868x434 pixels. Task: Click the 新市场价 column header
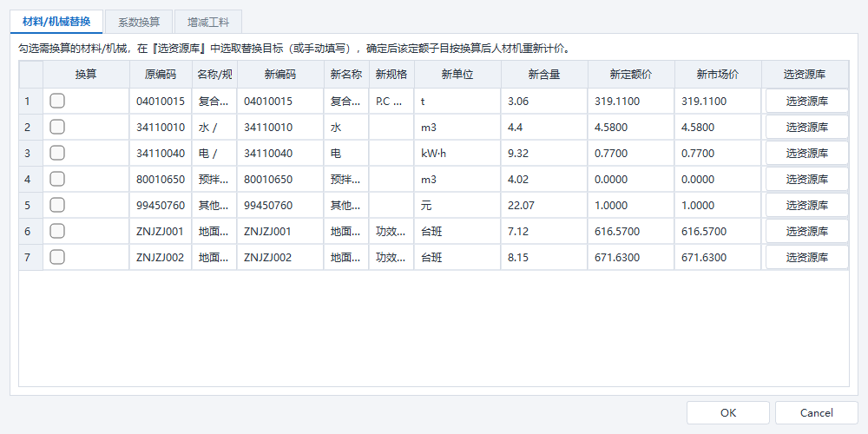(x=718, y=75)
